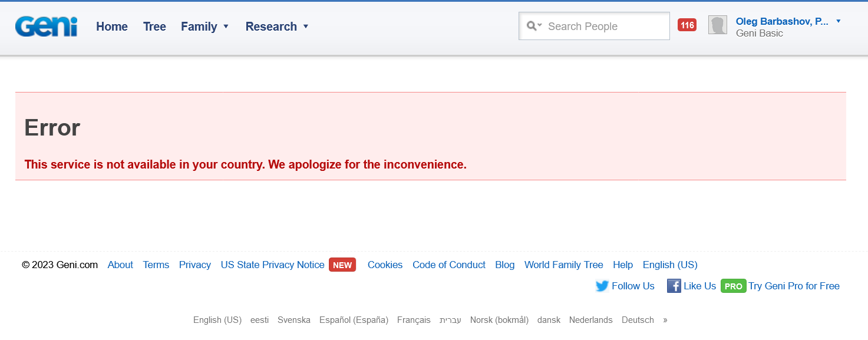Expand the Research dropdown menu
The width and height of the screenshot is (868, 340).
click(277, 27)
